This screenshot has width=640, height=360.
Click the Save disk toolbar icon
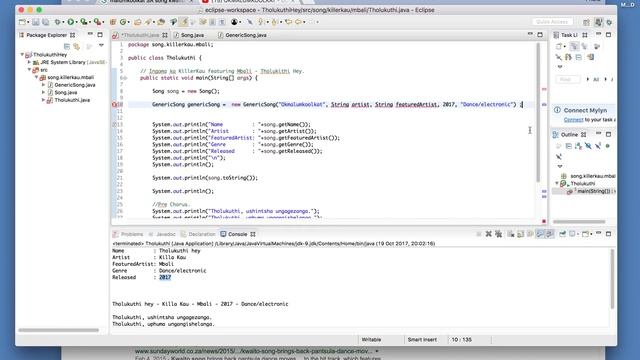(x=36, y=22)
